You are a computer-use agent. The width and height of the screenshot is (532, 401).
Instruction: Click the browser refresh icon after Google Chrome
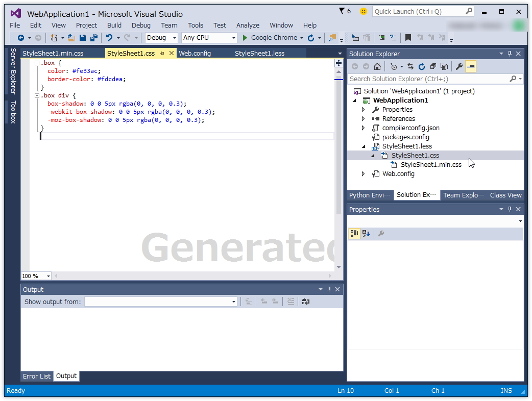pos(311,38)
